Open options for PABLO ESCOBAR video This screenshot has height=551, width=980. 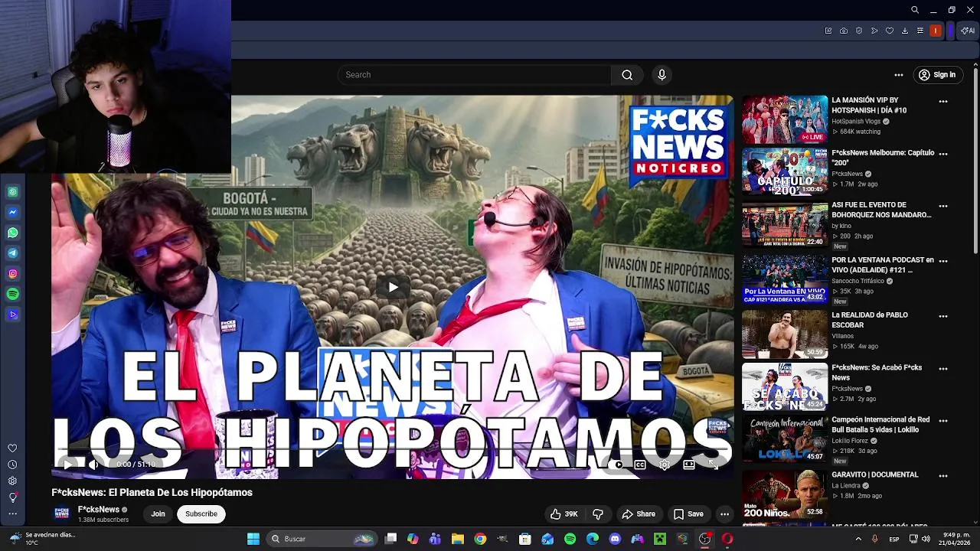point(943,316)
